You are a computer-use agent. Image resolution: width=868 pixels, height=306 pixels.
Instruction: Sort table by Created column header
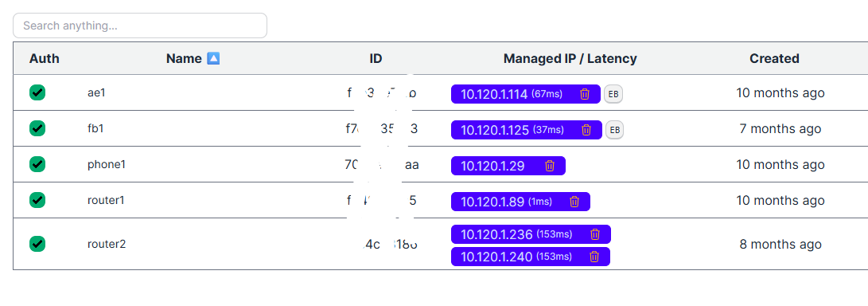pyautogui.click(x=774, y=58)
